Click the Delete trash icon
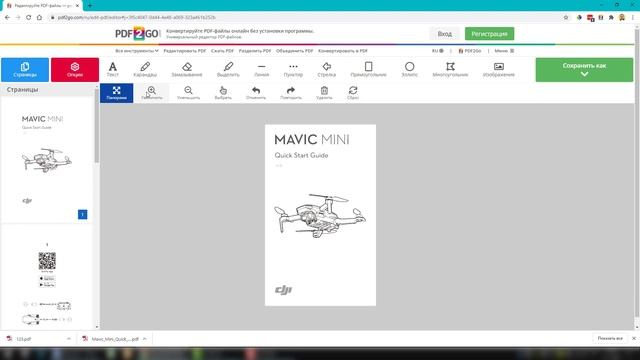The image size is (640, 360). point(324,93)
